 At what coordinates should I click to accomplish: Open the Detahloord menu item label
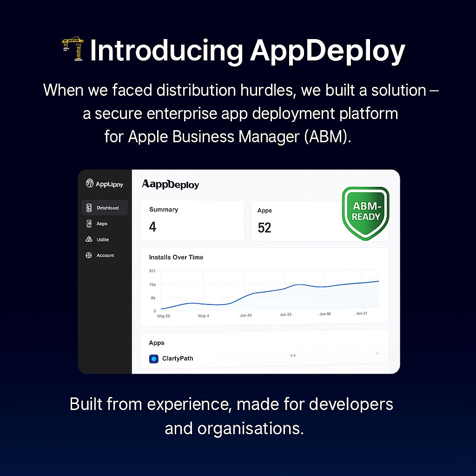(108, 208)
